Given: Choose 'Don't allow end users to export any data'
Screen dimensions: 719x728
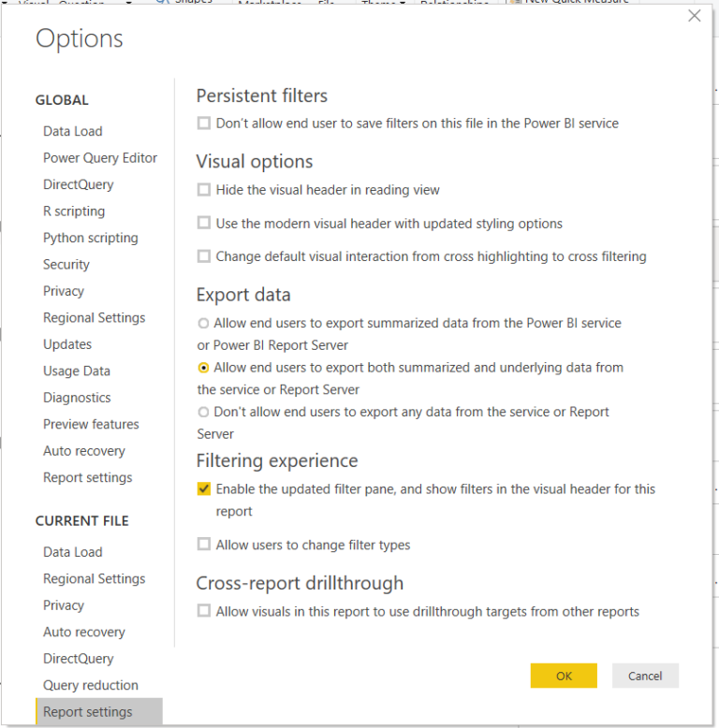Looking at the screenshot, I should [203, 412].
